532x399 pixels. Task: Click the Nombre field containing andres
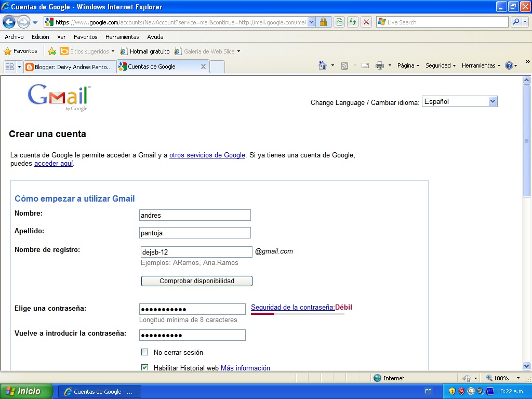click(195, 215)
